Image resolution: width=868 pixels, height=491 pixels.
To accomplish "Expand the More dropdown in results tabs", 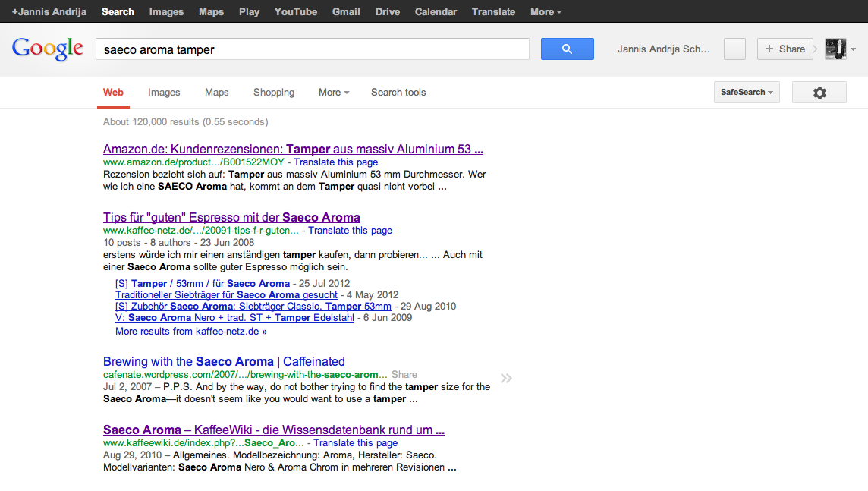I will pyautogui.click(x=334, y=93).
